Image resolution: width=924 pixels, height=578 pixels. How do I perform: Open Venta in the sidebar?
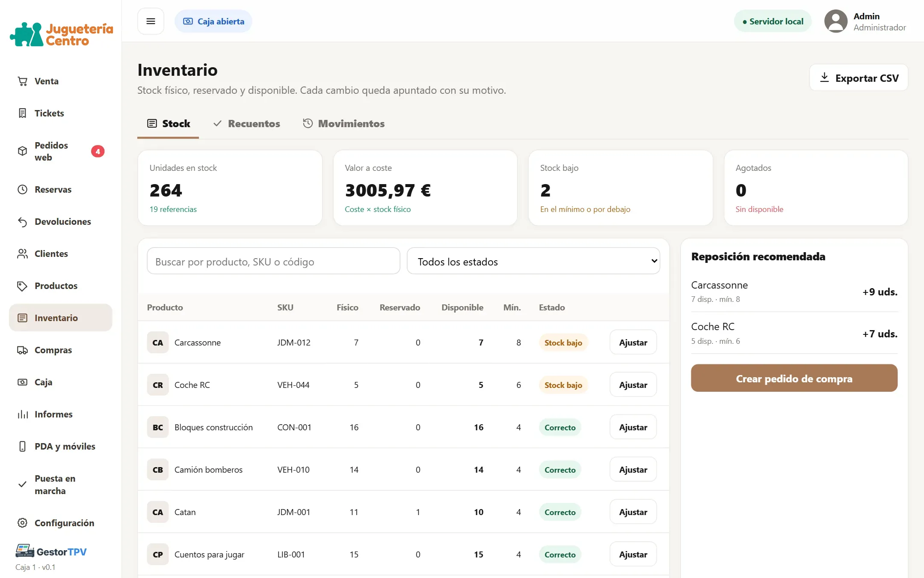click(x=61, y=81)
